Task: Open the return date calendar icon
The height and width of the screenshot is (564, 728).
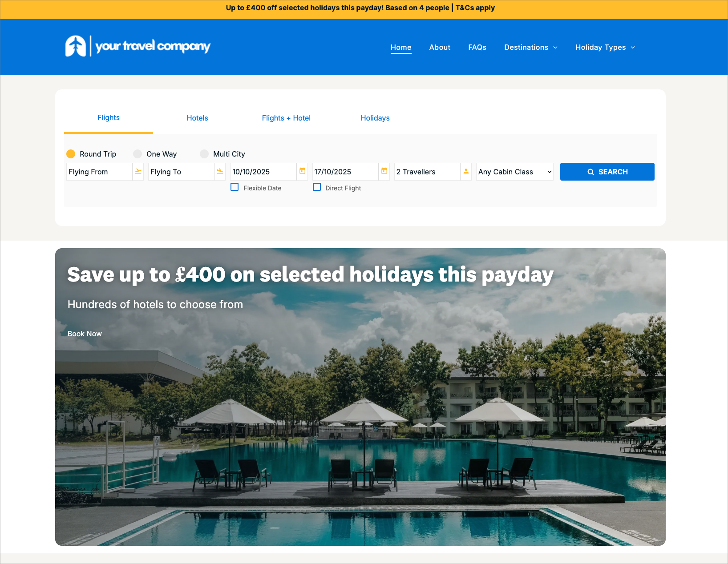Action: 384,171
